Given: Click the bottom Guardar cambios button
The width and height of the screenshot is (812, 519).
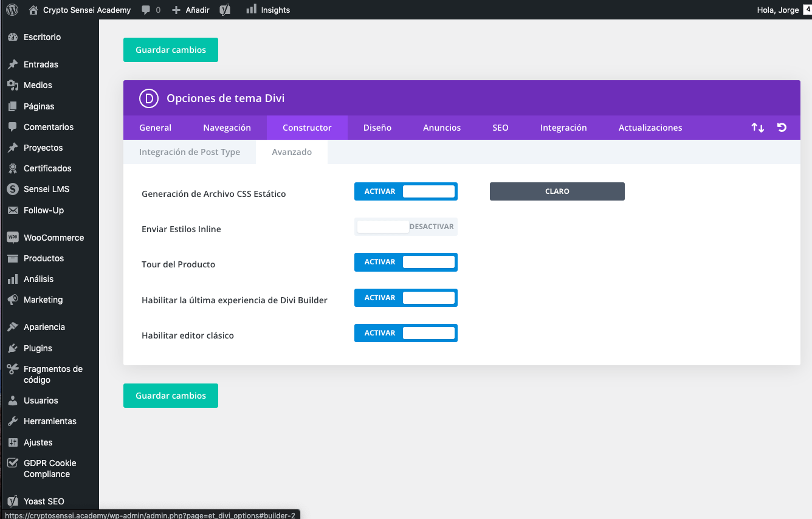Looking at the screenshot, I should tap(171, 396).
